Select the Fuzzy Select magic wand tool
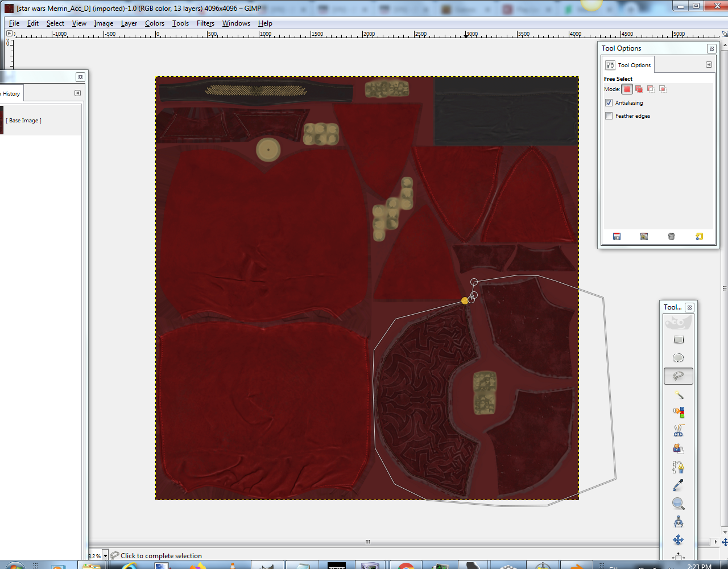This screenshot has height=569, width=728. [x=679, y=394]
